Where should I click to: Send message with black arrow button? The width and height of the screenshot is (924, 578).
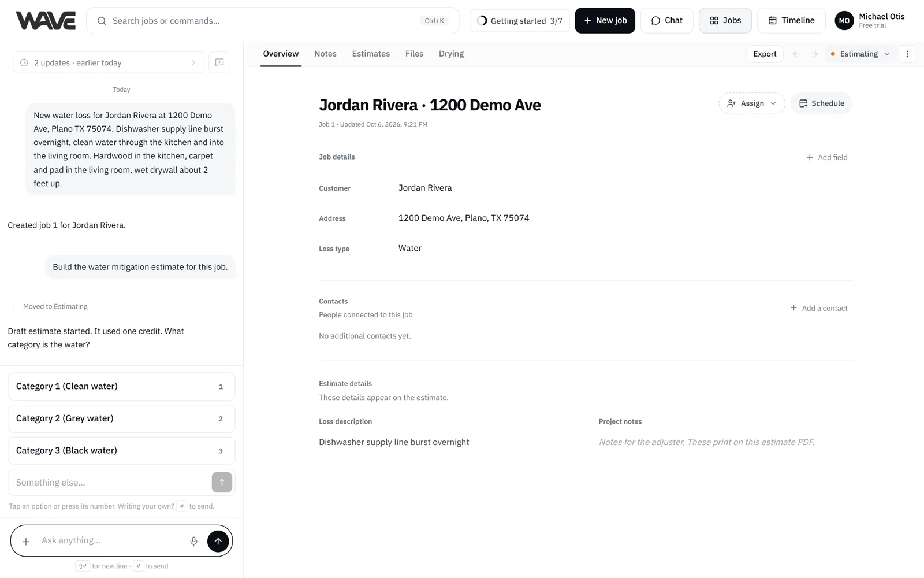pos(218,541)
